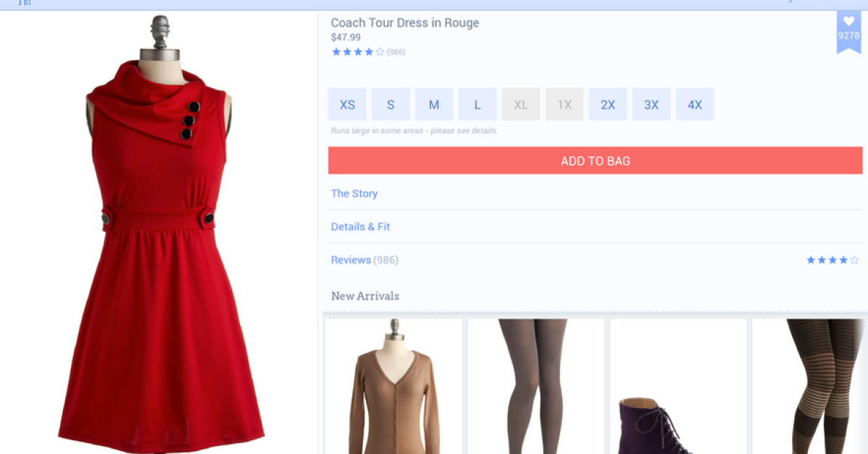Click the ADD TO BAG button
This screenshot has width=868, height=454.
[x=595, y=160]
